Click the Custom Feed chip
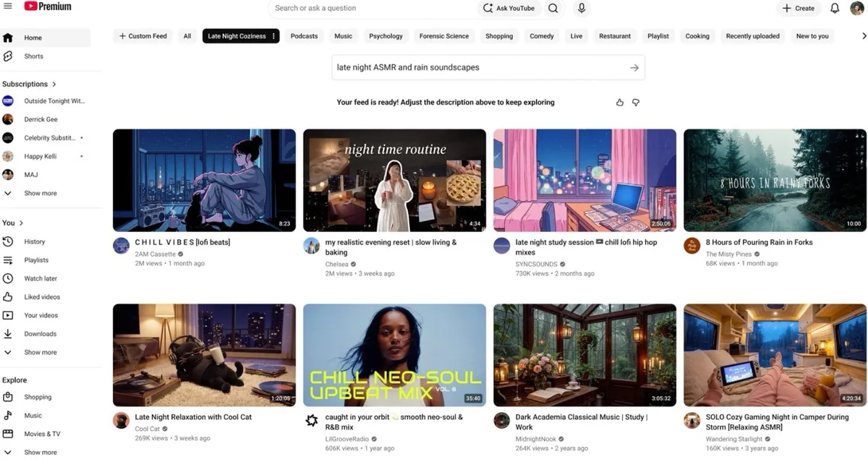 (142, 36)
